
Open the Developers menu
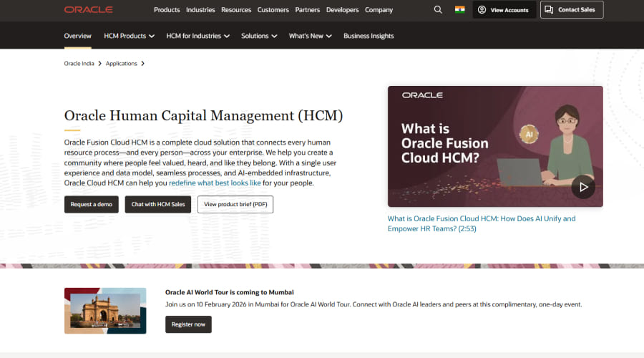[x=342, y=10]
